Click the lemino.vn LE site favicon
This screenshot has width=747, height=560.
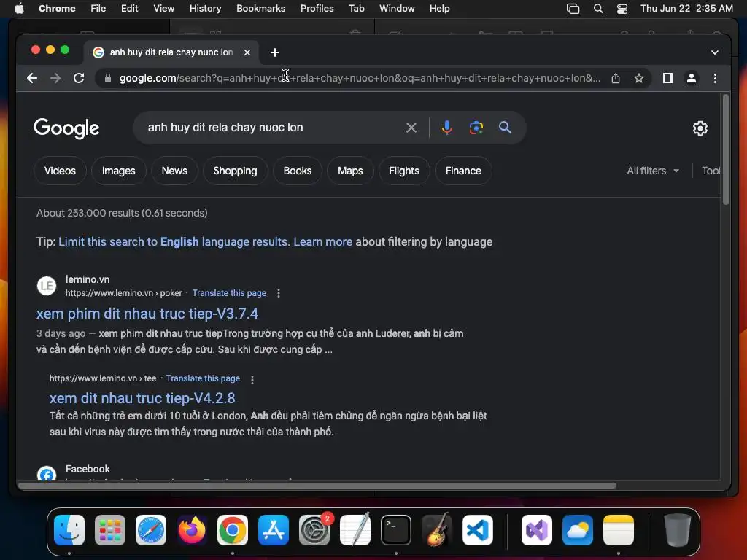47,286
